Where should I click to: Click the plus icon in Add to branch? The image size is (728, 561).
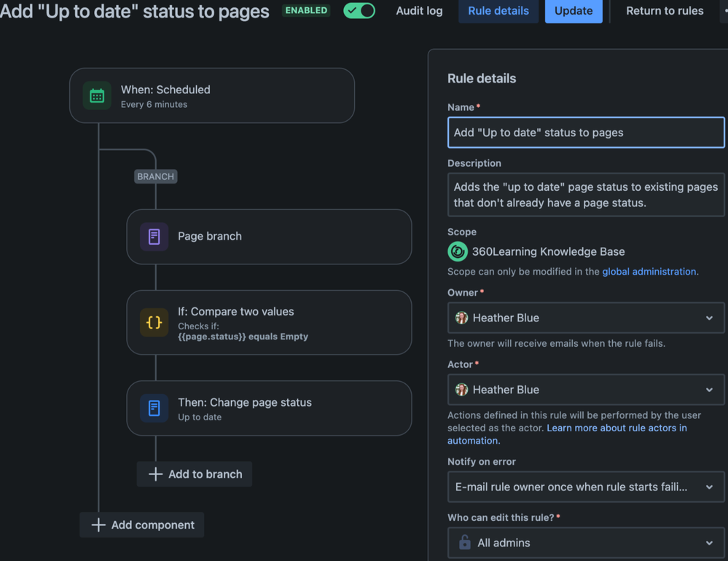(x=155, y=474)
